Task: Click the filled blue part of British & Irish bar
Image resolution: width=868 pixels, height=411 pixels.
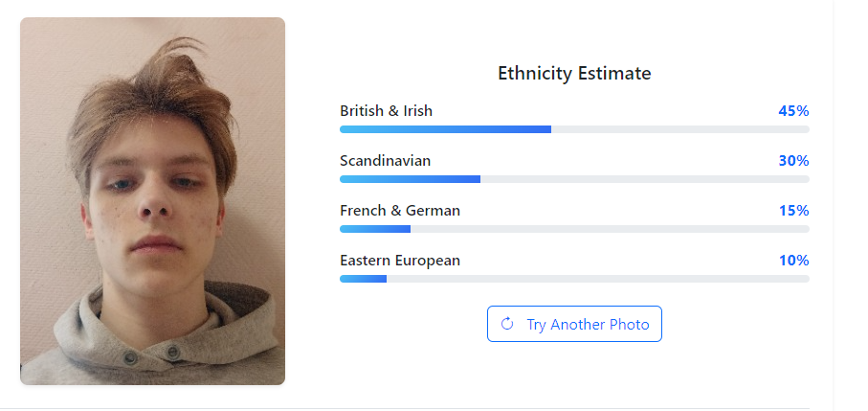Action: point(445,129)
